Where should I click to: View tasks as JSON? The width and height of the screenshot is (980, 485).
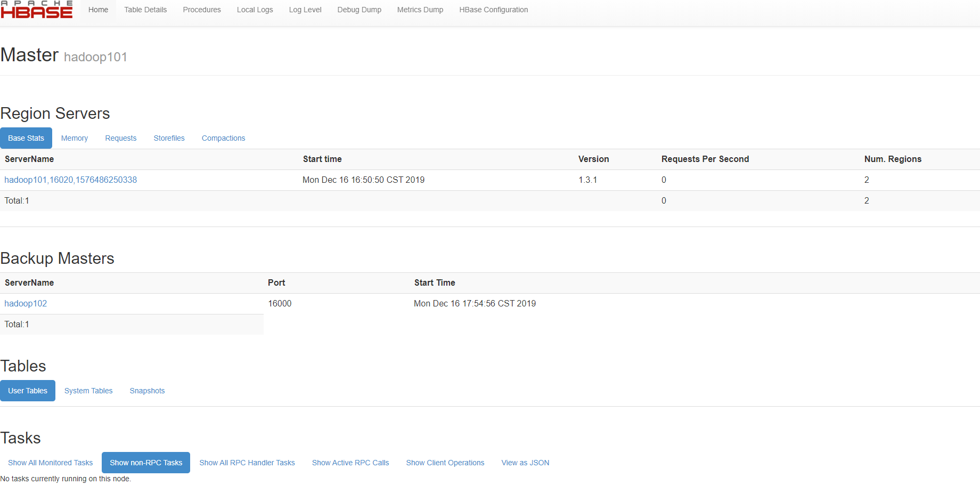coord(525,463)
